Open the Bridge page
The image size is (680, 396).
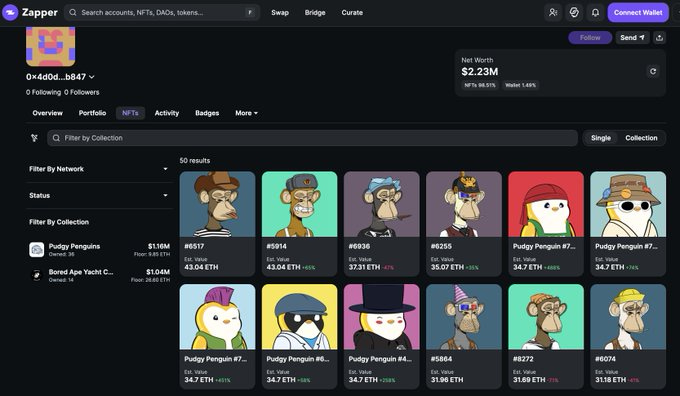point(315,13)
